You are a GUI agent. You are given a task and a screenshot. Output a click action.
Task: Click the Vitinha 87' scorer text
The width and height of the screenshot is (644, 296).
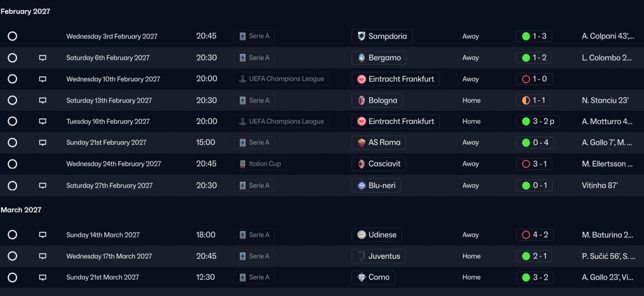[600, 185]
